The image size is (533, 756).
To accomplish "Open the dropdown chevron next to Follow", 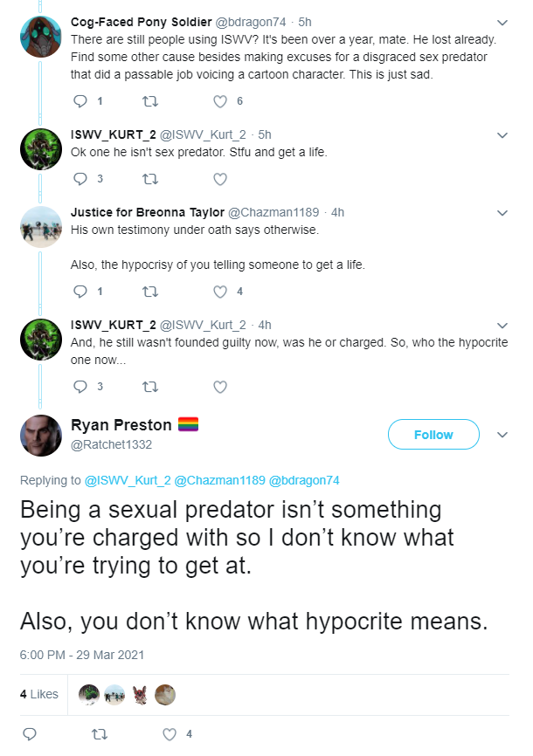I will (502, 435).
